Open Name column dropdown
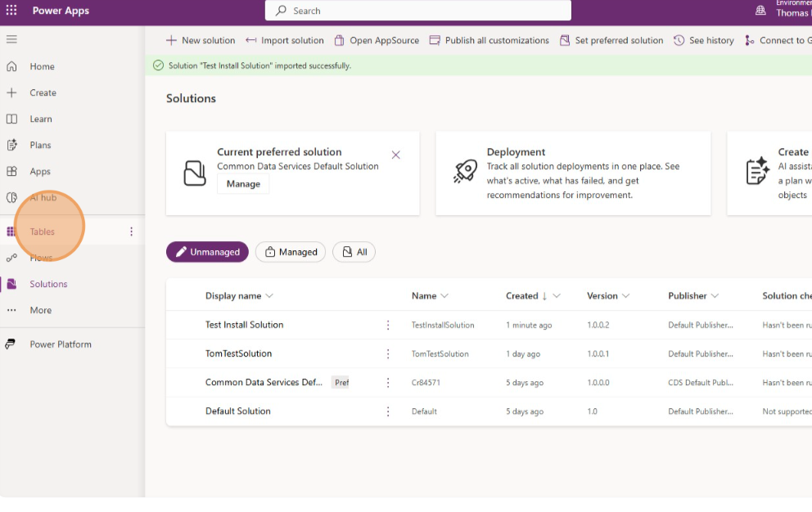 (x=444, y=296)
